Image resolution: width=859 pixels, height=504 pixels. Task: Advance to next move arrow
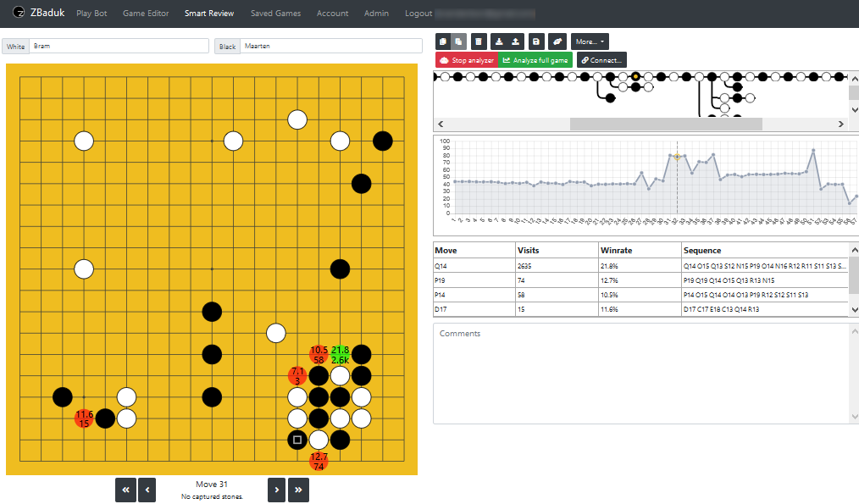(x=276, y=489)
